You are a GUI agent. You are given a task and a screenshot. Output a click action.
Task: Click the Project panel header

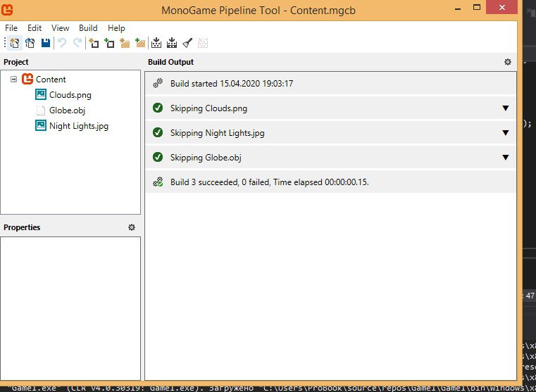(x=16, y=62)
